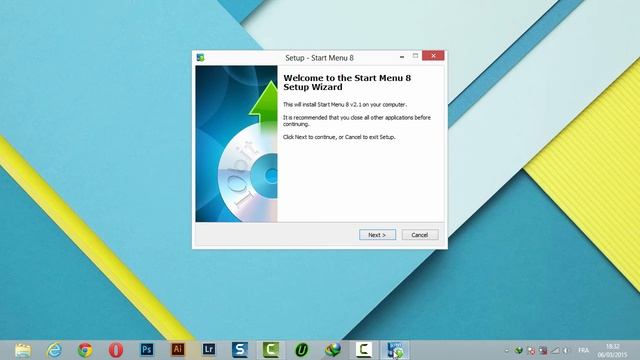The height and width of the screenshot is (360, 640).
Task: Open File Explorer from the taskbar
Action: click(23, 350)
